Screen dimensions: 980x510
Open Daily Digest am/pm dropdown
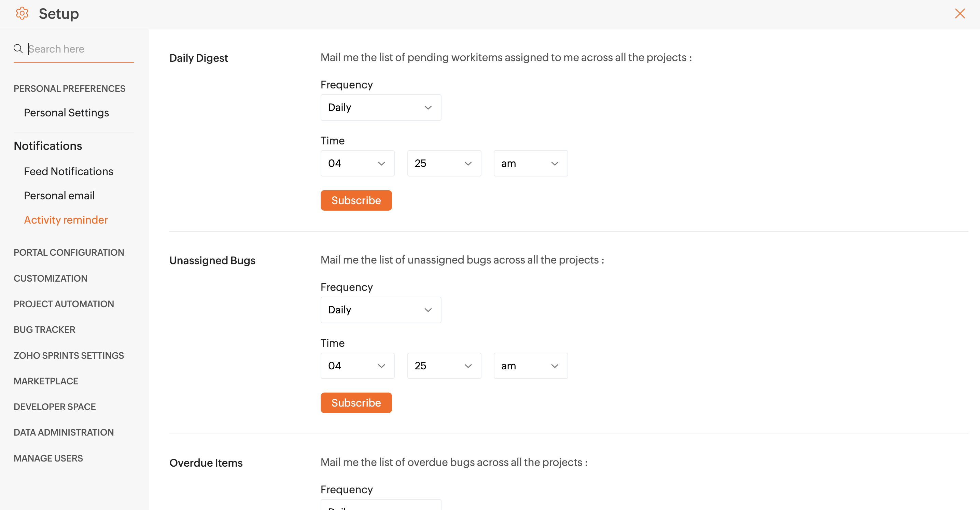pyautogui.click(x=530, y=164)
